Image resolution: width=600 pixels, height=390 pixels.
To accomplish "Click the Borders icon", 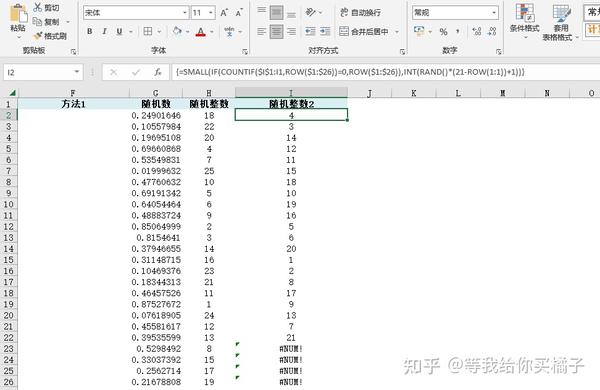I will 148,31.
